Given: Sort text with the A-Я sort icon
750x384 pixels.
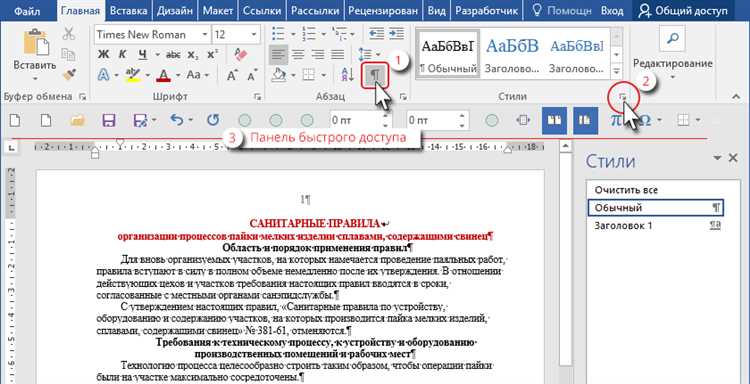Looking at the screenshot, I should tap(347, 75).
